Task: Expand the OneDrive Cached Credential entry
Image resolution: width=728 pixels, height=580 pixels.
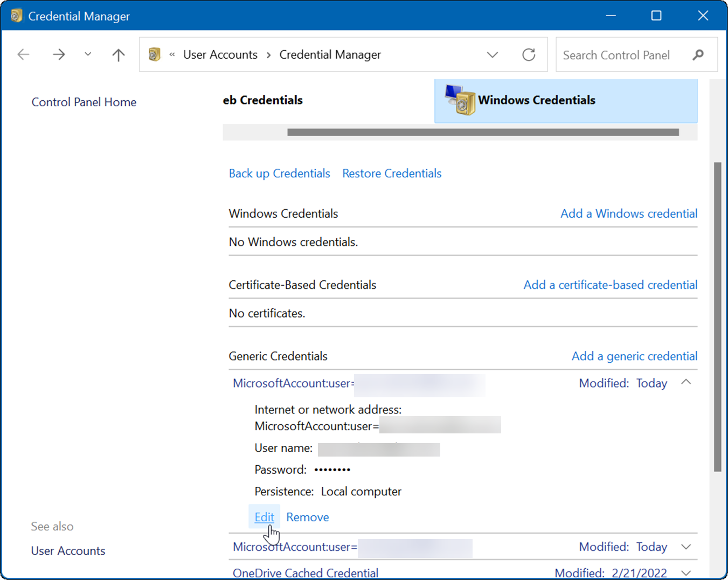Action: [x=686, y=573]
